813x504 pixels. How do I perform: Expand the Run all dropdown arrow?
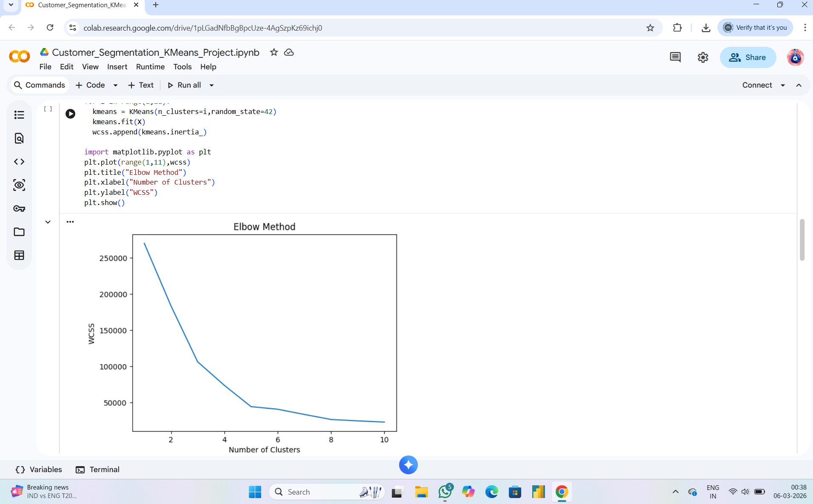pyautogui.click(x=211, y=85)
